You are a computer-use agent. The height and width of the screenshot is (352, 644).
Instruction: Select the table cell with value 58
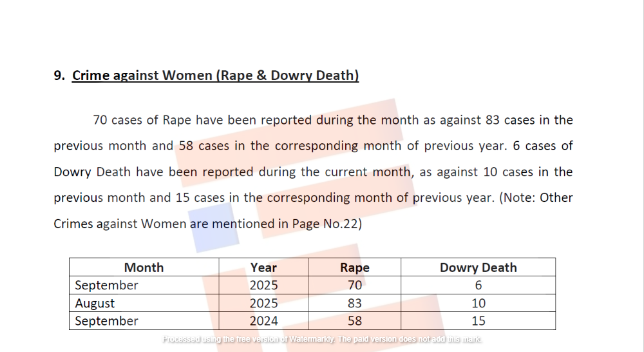354,321
